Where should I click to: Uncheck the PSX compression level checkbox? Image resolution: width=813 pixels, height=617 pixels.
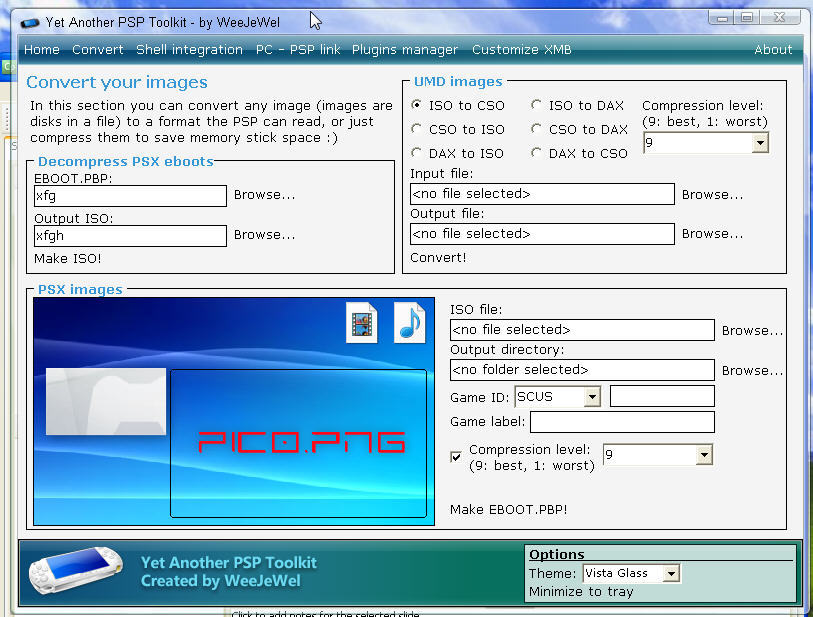456,457
